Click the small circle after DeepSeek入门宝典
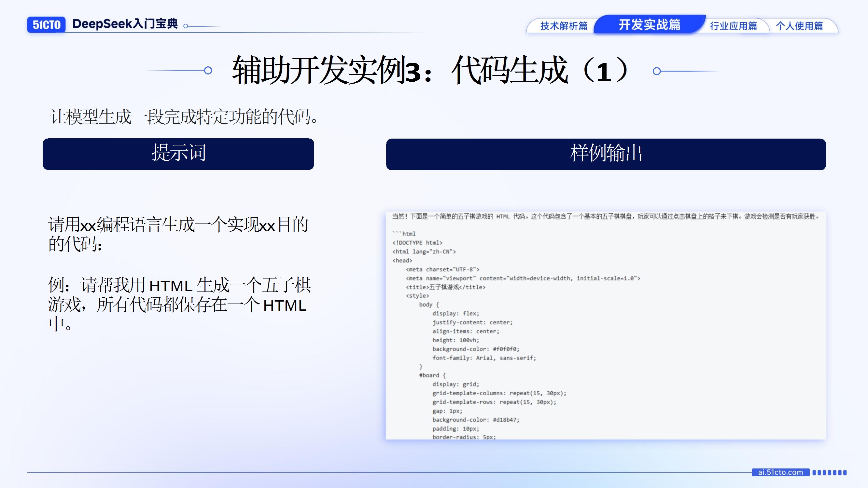The width and height of the screenshot is (868, 488). [186, 26]
